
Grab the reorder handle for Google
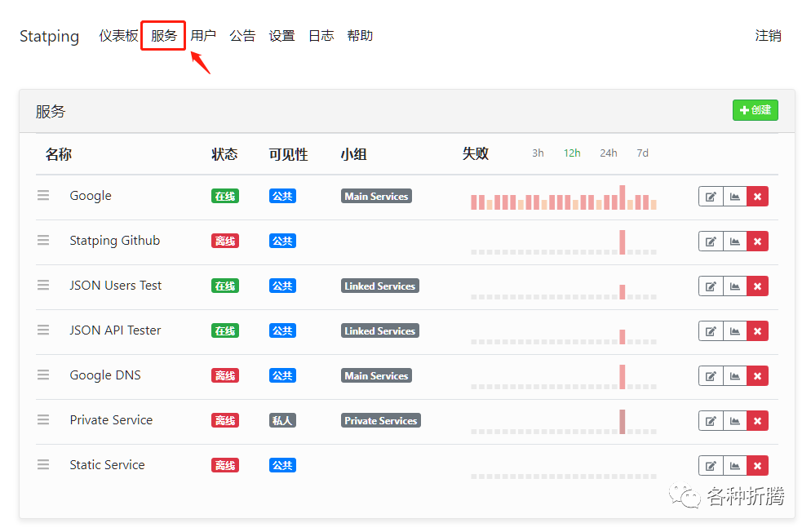coord(43,196)
